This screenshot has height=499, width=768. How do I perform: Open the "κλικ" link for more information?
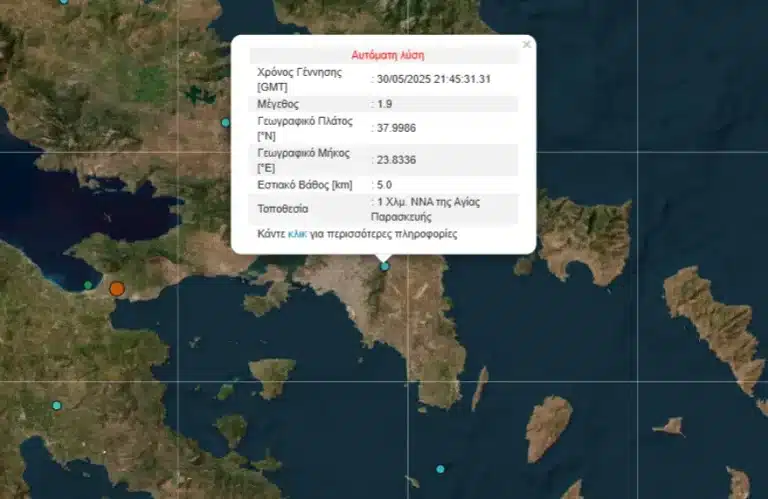(297, 234)
